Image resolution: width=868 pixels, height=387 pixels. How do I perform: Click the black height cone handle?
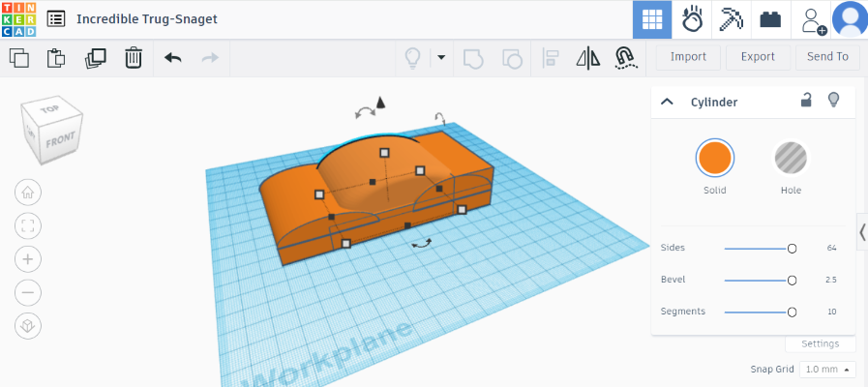pyautogui.click(x=380, y=102)
